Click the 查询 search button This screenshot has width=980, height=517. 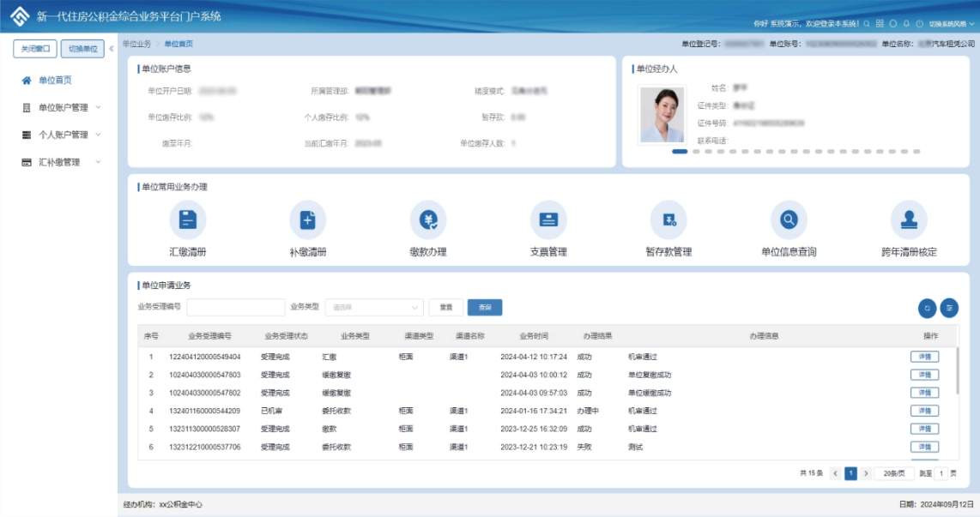pos(483,307)
